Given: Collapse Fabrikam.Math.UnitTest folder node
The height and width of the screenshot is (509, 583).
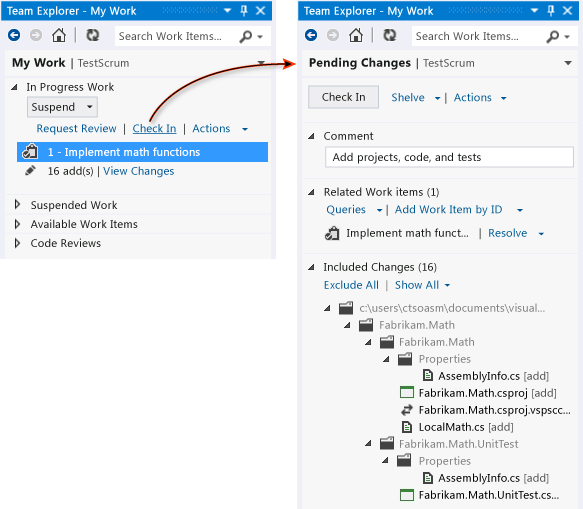Looking at the screenshot, I should [x=368, y=443].
